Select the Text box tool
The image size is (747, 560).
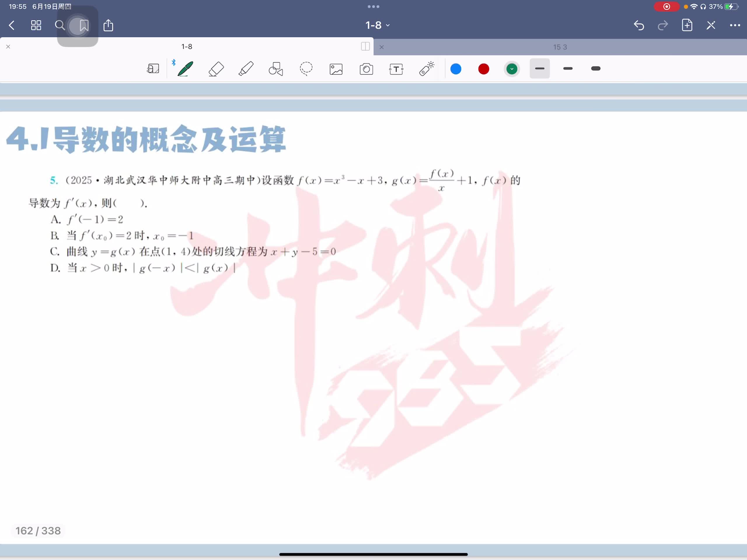(396, 69)
